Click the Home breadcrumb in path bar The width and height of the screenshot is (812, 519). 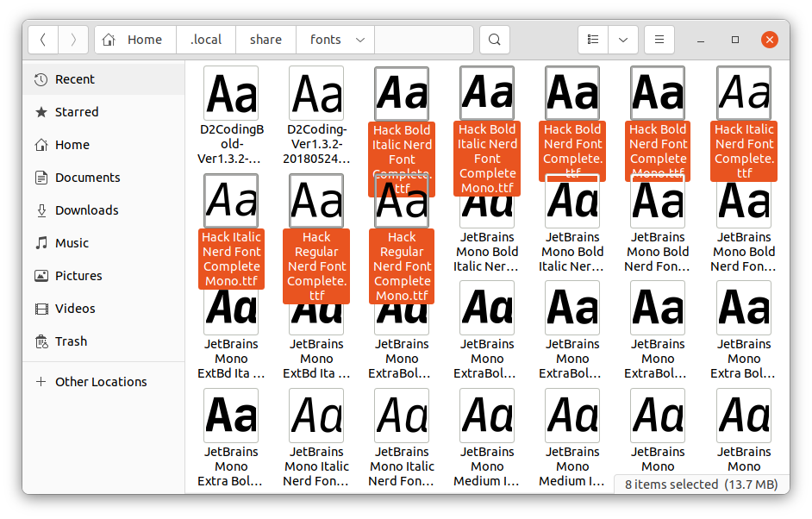point(135,40)
